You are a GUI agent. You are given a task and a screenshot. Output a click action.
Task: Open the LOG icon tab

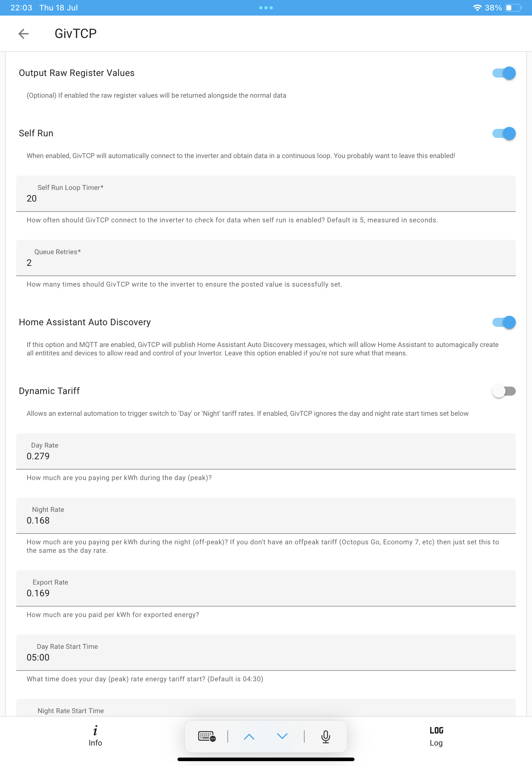[x=436, y=730]
